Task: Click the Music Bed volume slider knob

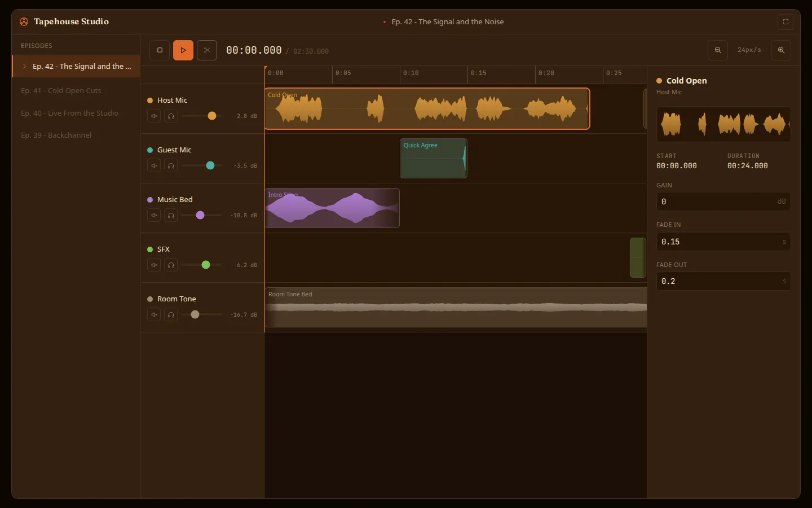Action: click(x=200, y=215)
